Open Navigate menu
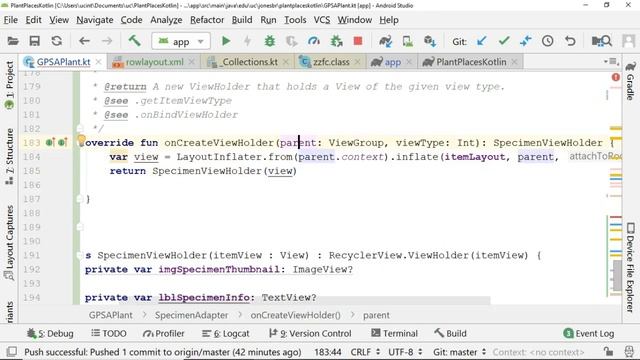640x360 pixels. coord(95,20)
